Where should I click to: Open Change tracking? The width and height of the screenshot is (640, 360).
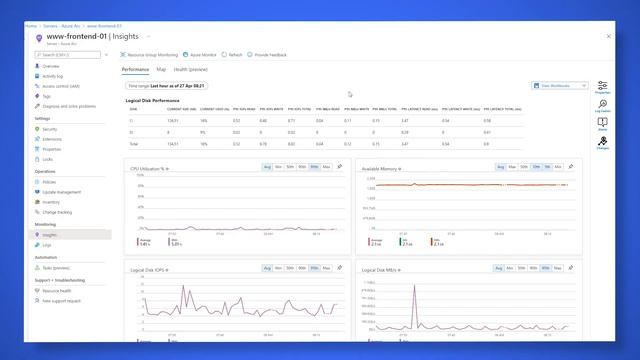pos(57,213)
